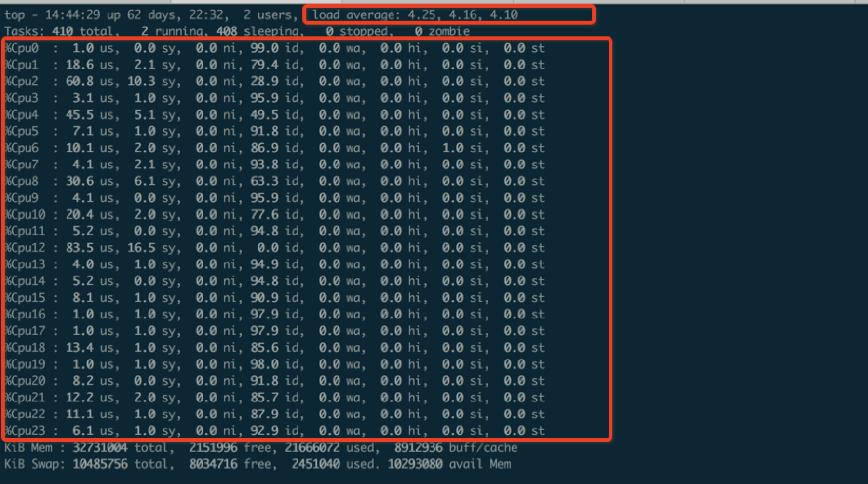
Task: Click the load average 4.10 value
Action: tap(504, 15)
